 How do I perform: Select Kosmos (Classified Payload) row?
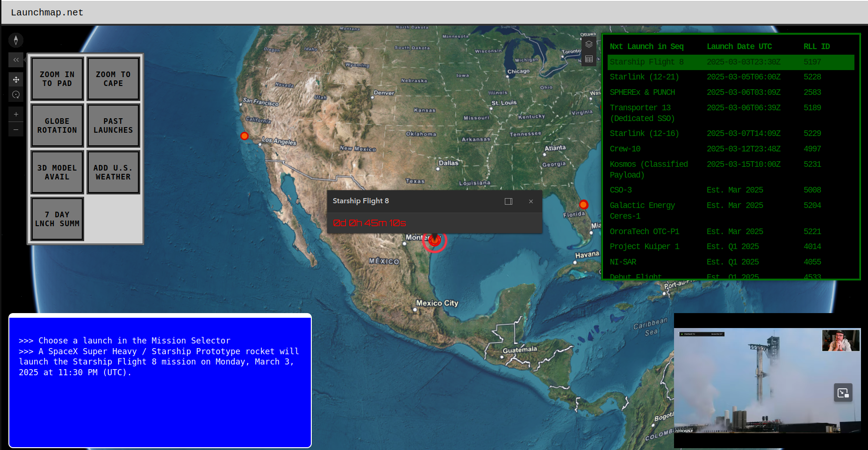[x=731, y=170]
